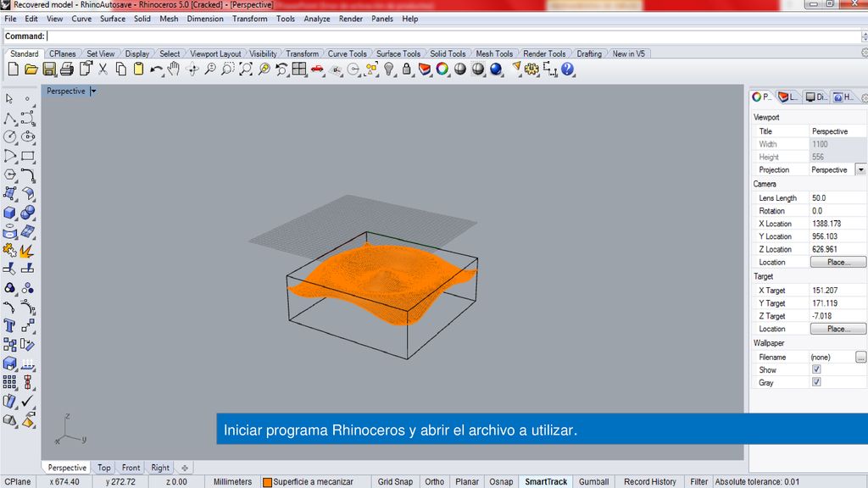This screenshot has height=488, width=868.
Task: Open the CPlane coordinate selector in status bar
Action: coord(18,482)
